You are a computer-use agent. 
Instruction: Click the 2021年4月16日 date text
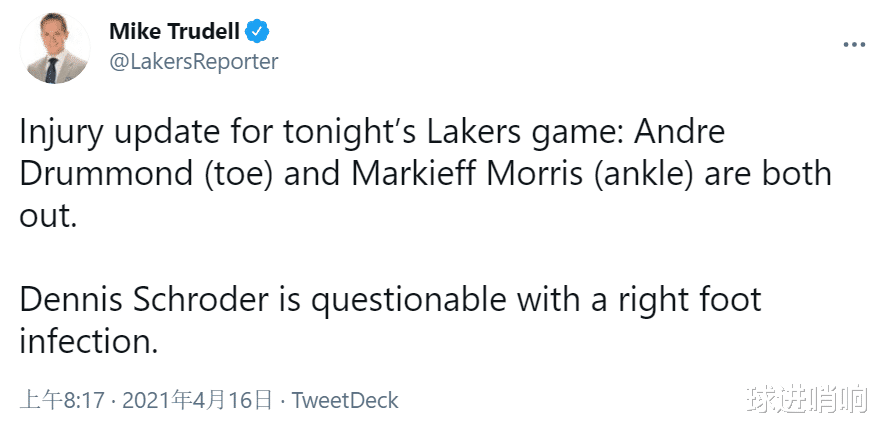tap(197, 401)
